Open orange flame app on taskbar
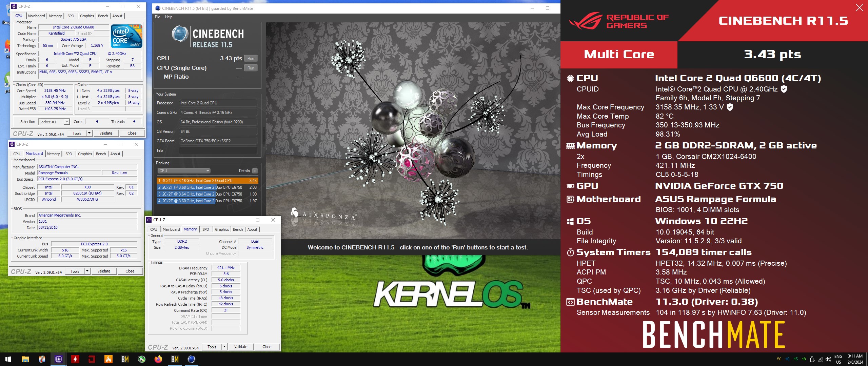 pos(108,359)
